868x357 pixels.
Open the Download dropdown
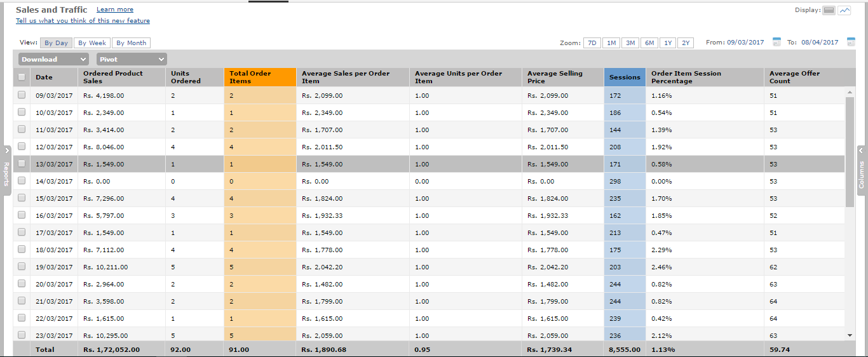(x=53, y=59)
